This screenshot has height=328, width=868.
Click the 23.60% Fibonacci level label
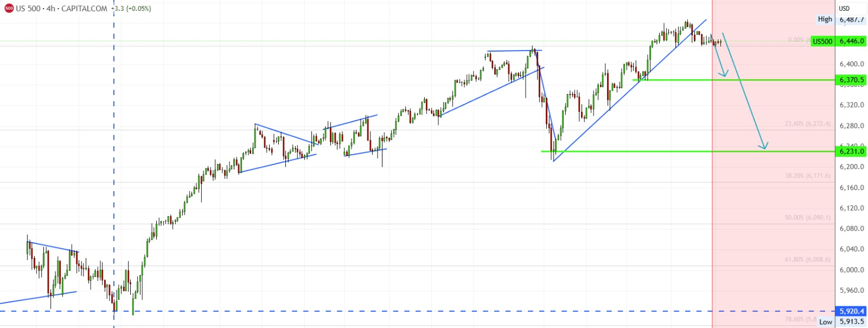807,124
